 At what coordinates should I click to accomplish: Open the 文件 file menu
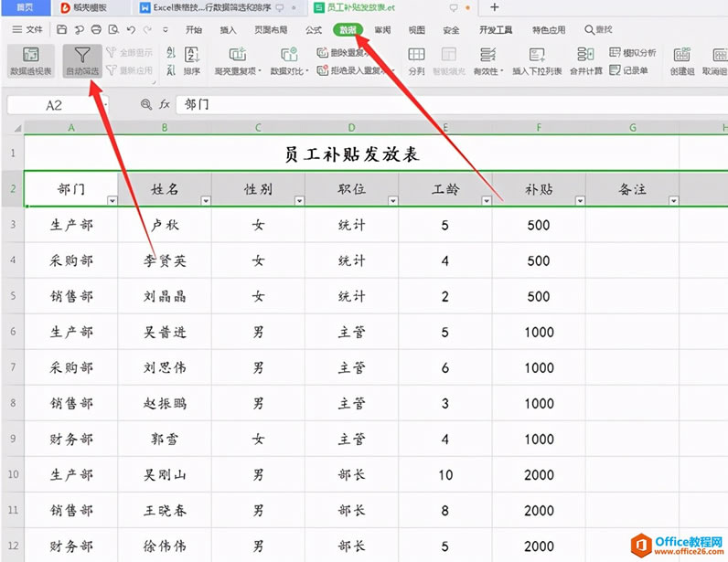click(x=27, y=30)
